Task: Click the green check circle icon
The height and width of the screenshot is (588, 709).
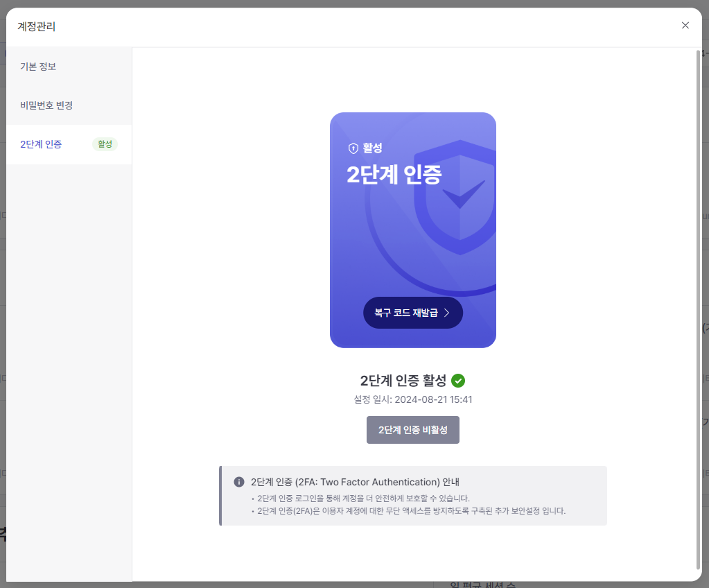Action: (x=458, y=381)
